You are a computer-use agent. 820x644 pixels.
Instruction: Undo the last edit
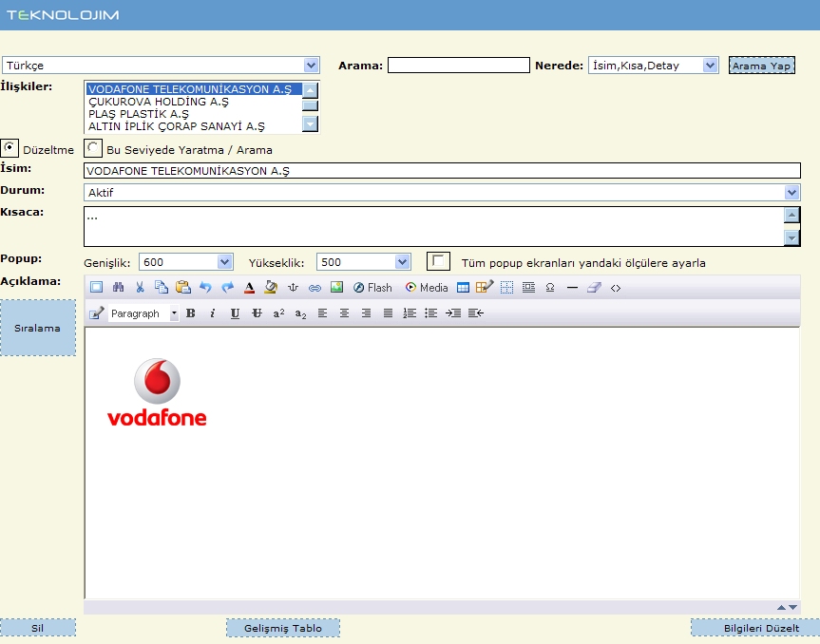coord(205,287)
